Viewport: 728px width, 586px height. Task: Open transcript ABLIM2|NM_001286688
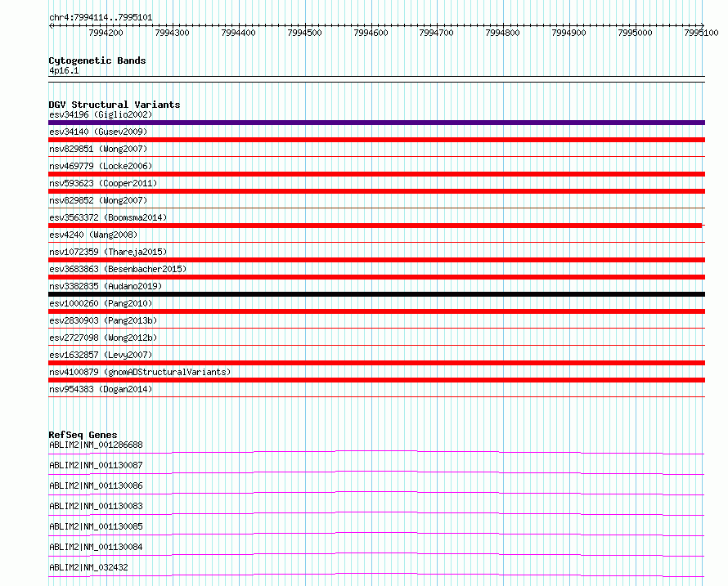pos(96,445)
